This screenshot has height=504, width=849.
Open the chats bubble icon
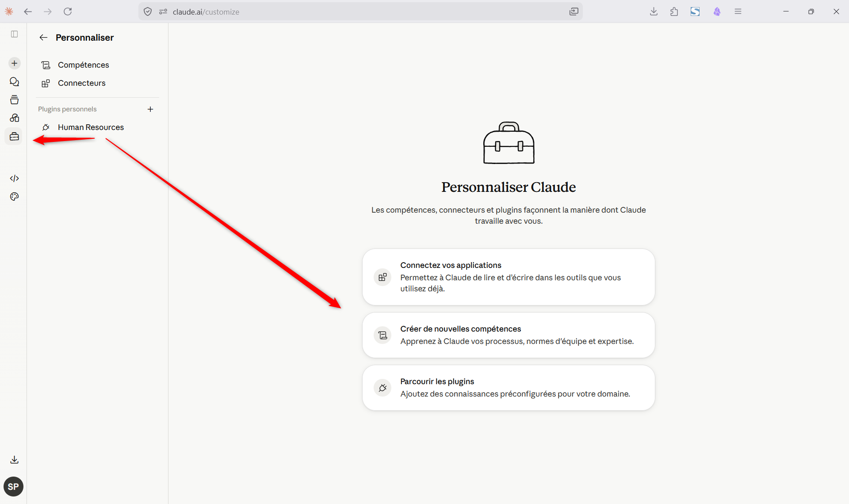pyautogui.click(x=14, y=82)
